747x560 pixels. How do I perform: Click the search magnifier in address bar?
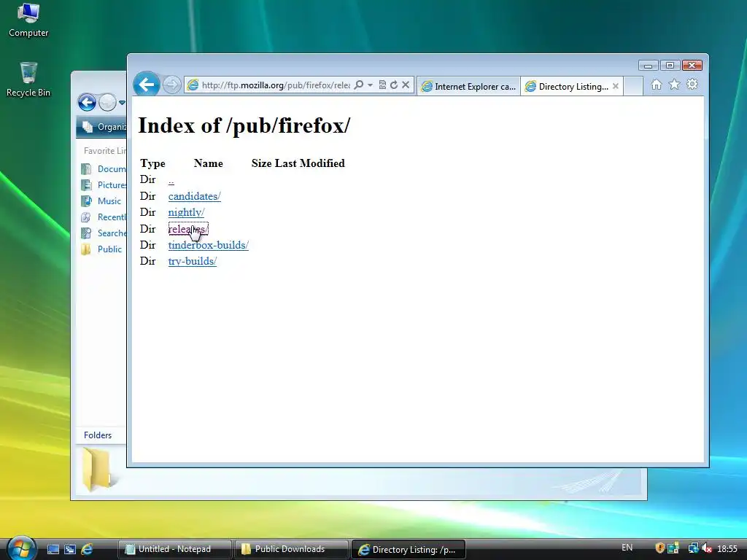click(x=359, y=85)
